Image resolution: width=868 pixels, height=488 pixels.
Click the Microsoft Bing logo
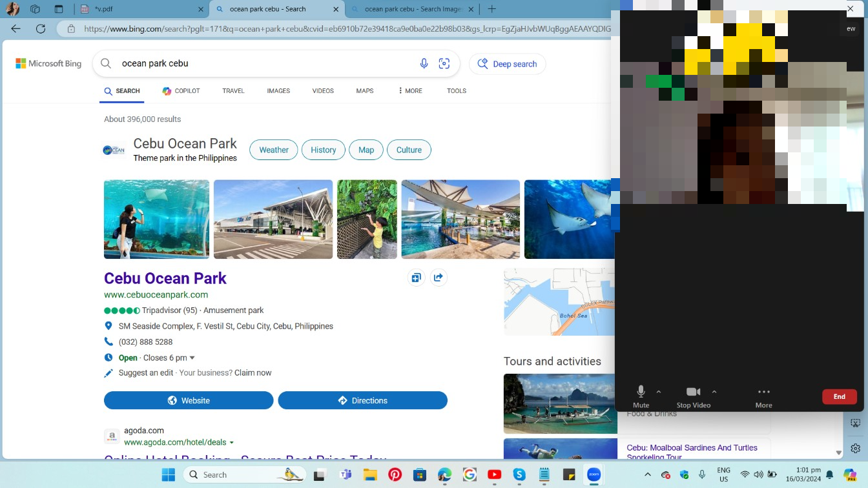(48, 63)
